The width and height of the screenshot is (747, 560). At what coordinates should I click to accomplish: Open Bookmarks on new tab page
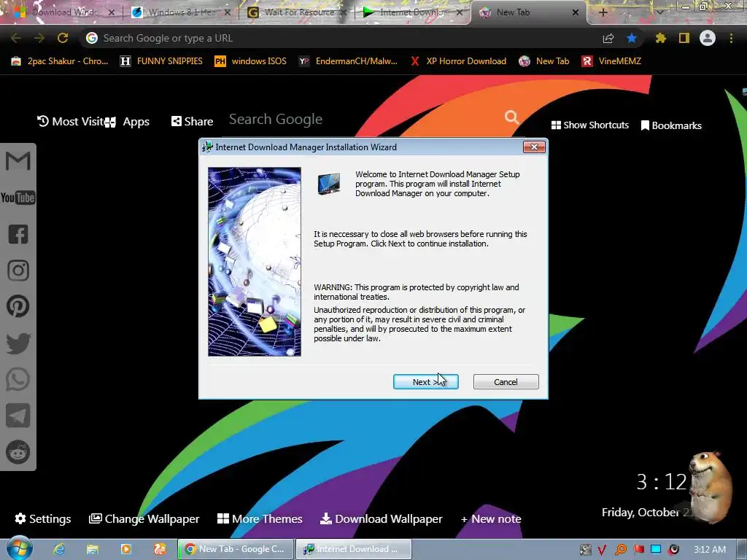(671, 125)
